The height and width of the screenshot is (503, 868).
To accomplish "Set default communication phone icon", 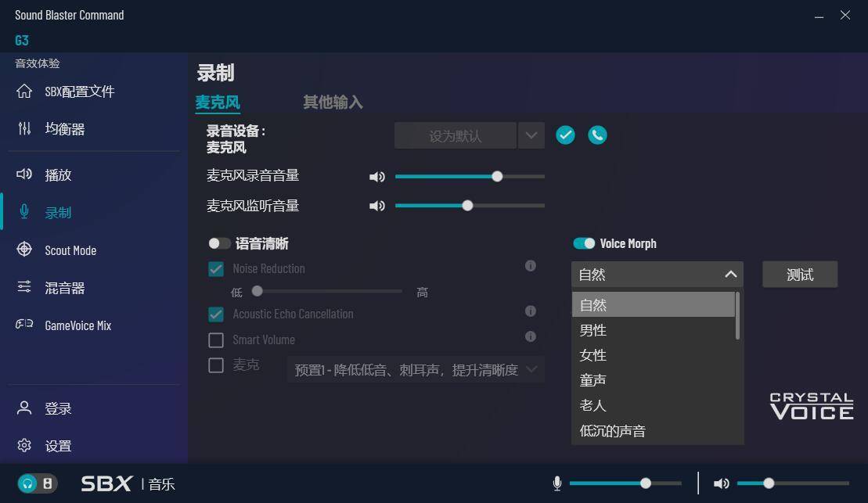I will (x=597, y=135).
